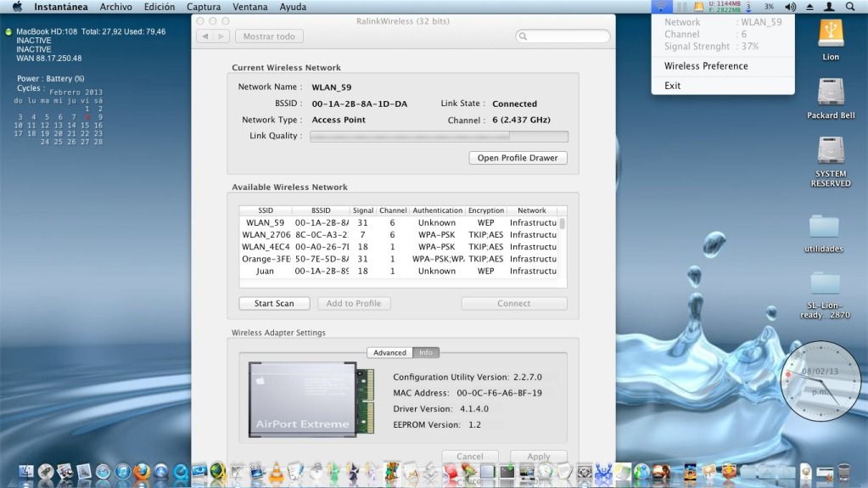Click the volume speaker icon in menu bar
The width and height of the screenshot is (868, 488).
(791, 7)
